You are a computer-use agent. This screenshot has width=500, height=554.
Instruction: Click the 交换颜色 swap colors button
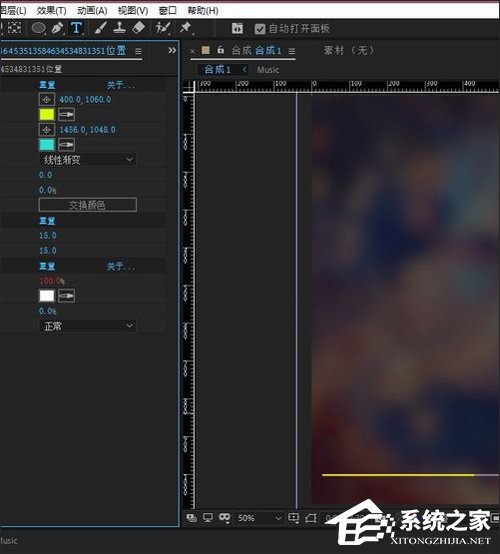click(88, 205)
